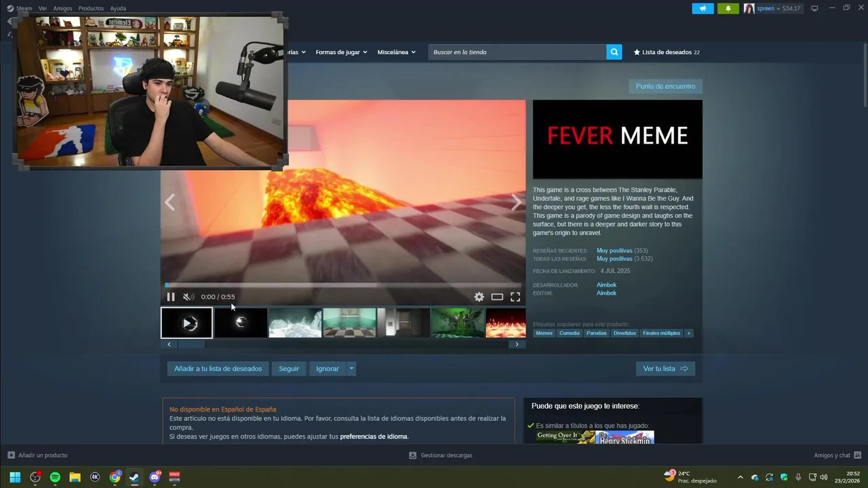Open File Explorer from the taskbar
Screen dimensions: 868x488
(75, 477)
